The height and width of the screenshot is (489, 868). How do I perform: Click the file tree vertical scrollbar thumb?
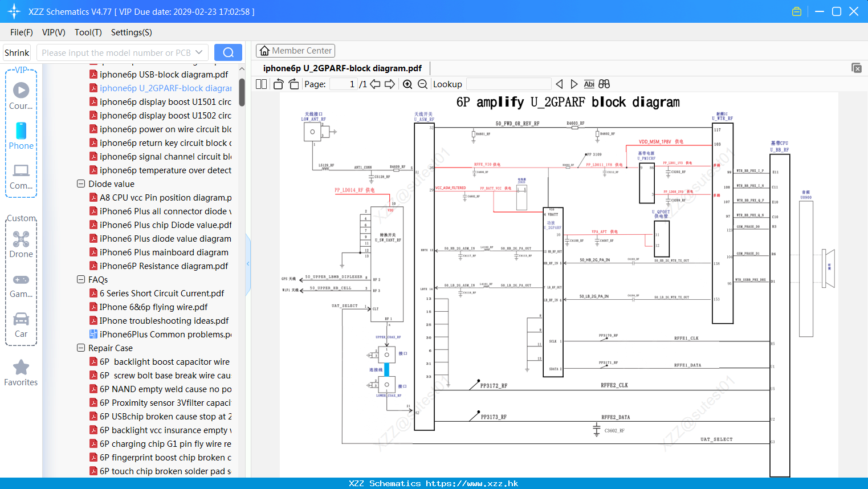click(242, 92)
